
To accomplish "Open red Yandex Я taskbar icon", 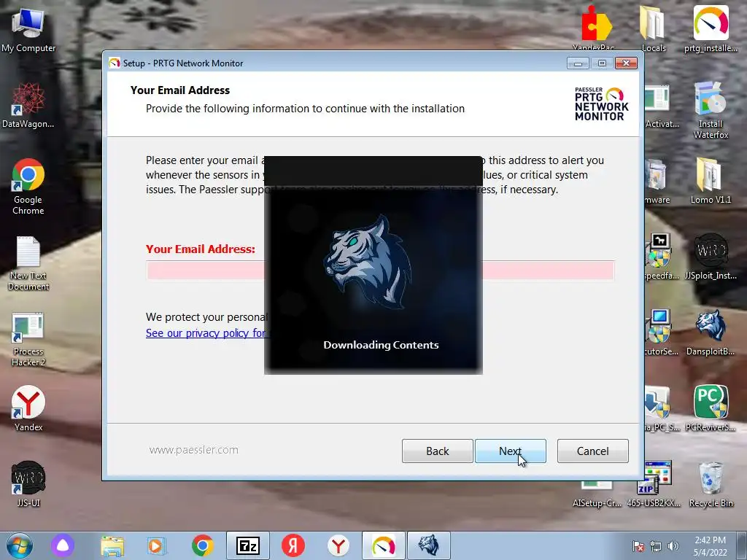I will [293, 545].
